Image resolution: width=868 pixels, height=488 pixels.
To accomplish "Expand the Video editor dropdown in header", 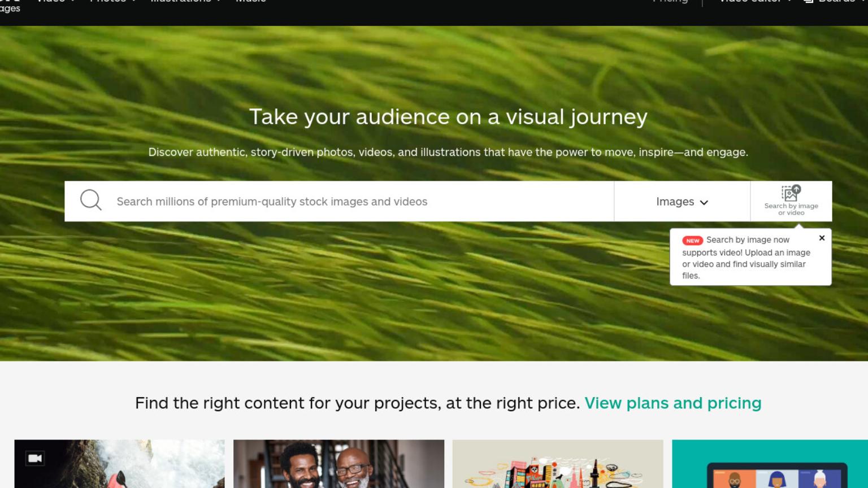I will click(x=755, y=2).
